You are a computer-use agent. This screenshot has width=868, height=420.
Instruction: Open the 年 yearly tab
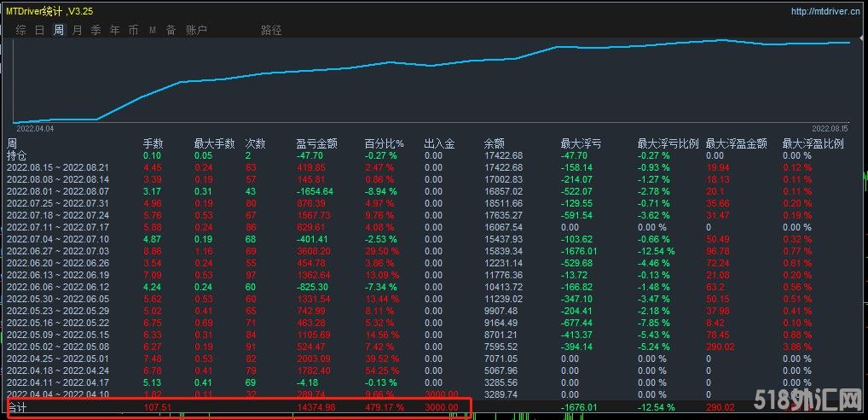115,30
